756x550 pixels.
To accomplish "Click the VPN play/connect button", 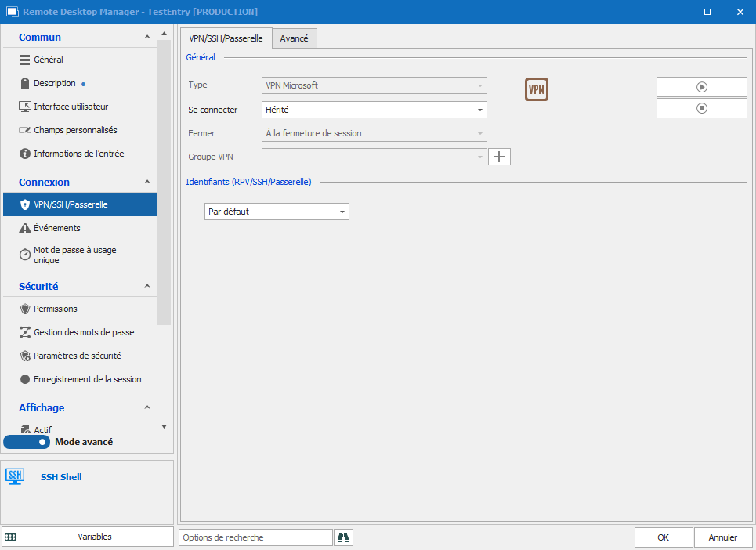I will tap(701, 87).
